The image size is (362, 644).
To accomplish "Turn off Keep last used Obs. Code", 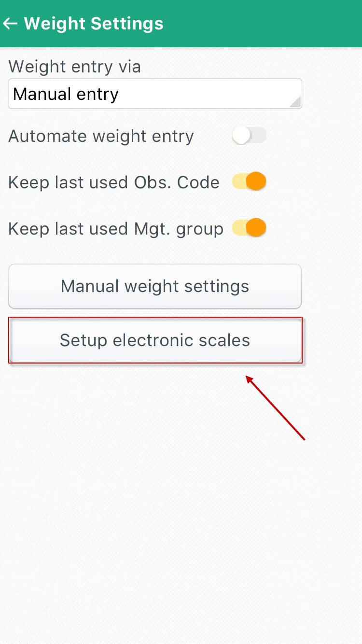I will coord(249,182).
